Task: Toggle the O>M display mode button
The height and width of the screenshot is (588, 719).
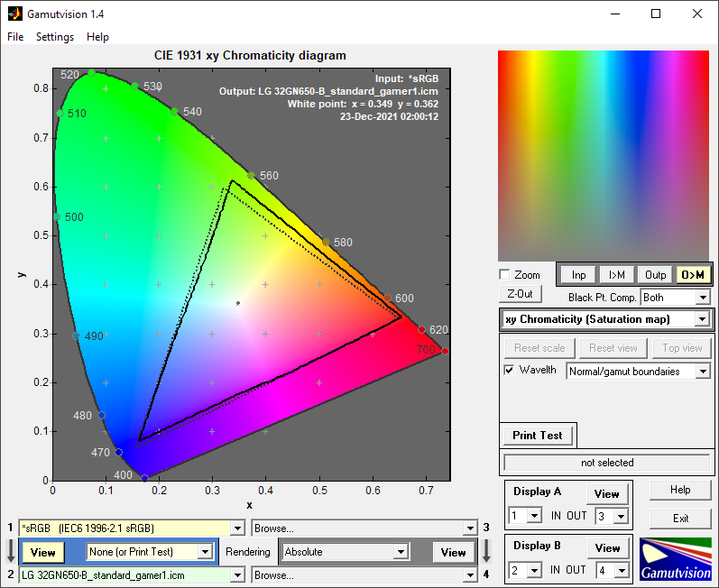Action: [x=693, y=274]
